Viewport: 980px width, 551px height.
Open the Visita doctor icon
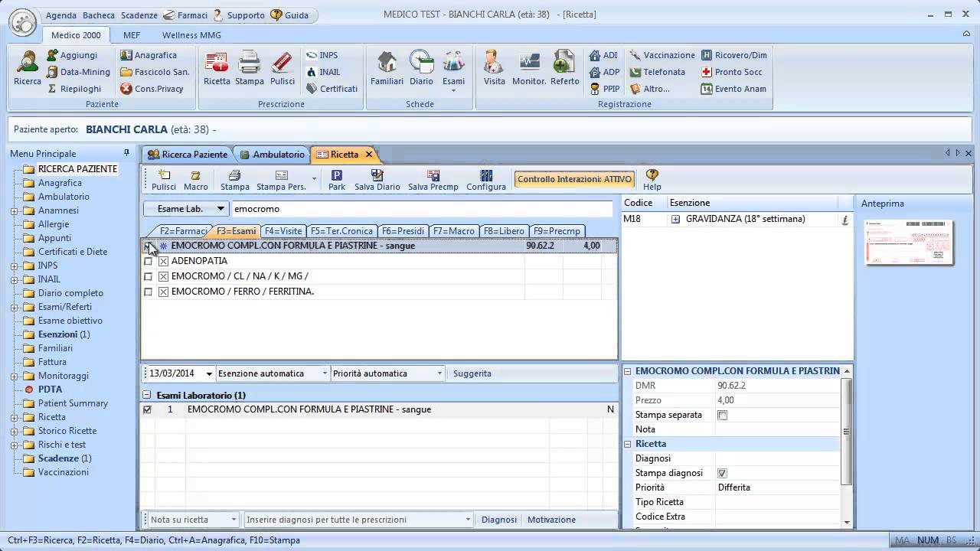click(495, 68)
